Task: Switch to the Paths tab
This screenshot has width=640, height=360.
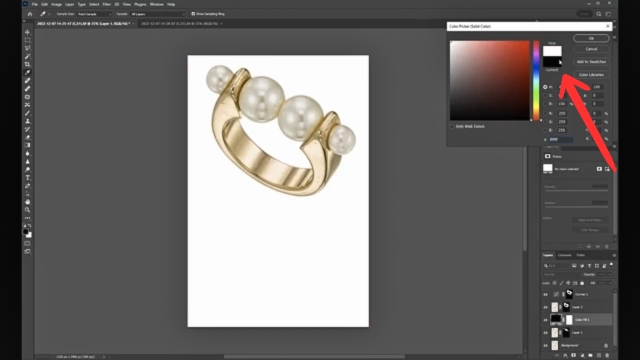Action: (580, 256)
